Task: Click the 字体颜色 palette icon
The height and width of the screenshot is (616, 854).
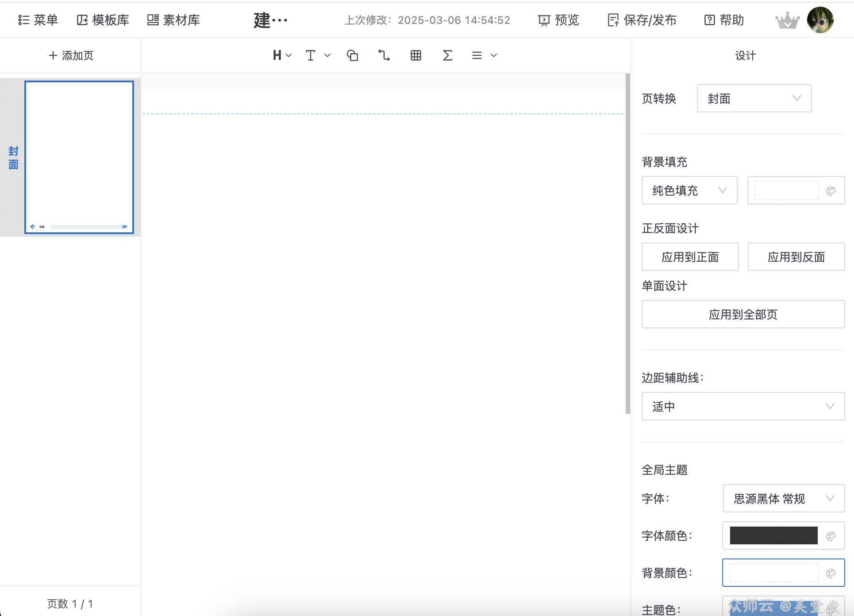Action: pyautogui.click(x=831, y=536)
